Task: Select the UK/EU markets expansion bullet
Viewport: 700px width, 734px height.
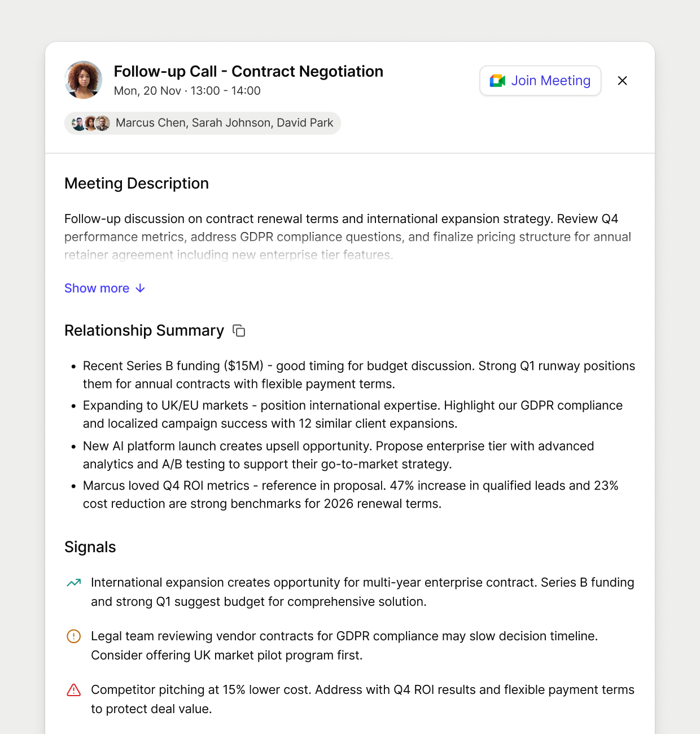Action: (x=353, y=414)
